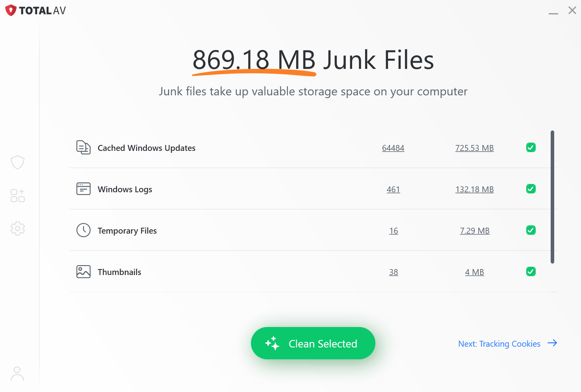
Task: Click the Temporary Files clock icon
Action: click(84, 230)
